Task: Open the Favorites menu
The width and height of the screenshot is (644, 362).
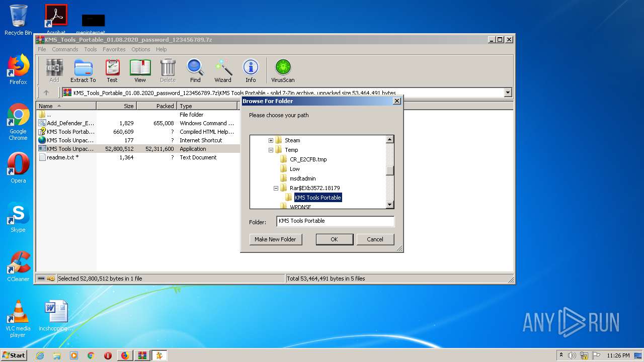Action: pos(114,49)
